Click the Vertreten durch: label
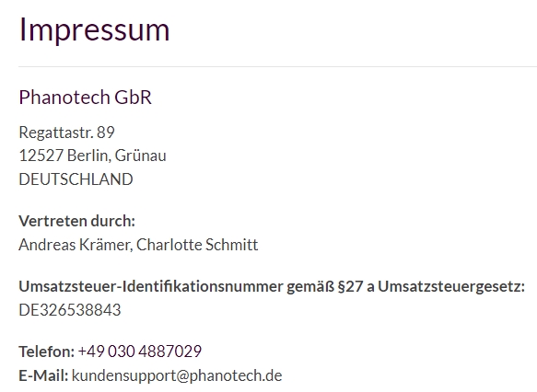Screen dimensions: 537x392 pos(77,221)
